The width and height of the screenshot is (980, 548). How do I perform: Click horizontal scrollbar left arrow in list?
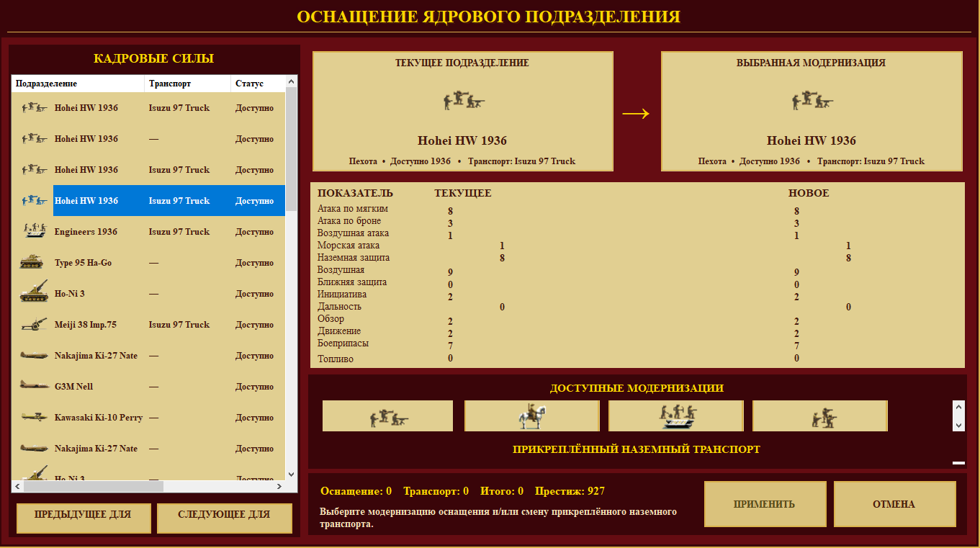pyautogui.click(x=18, y=487)
